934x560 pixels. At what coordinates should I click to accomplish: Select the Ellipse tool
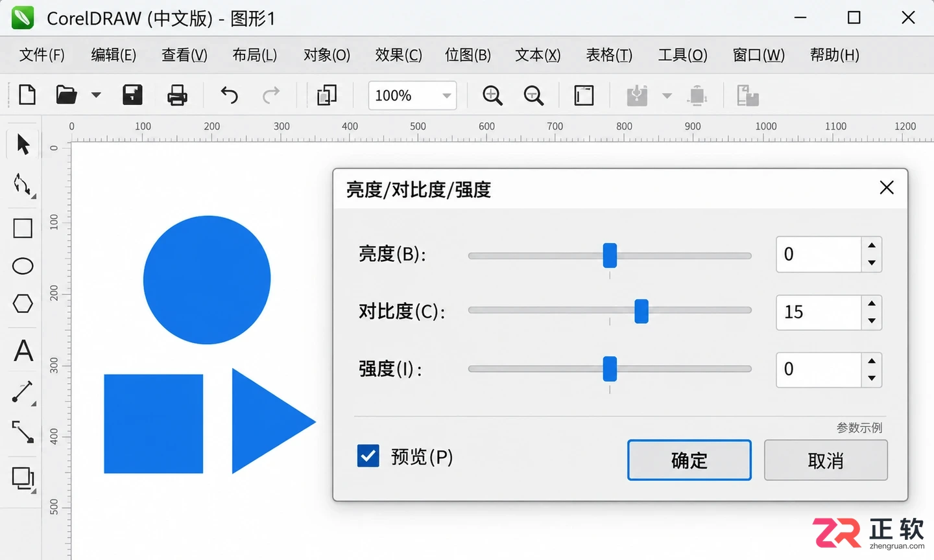coord(23,266)
